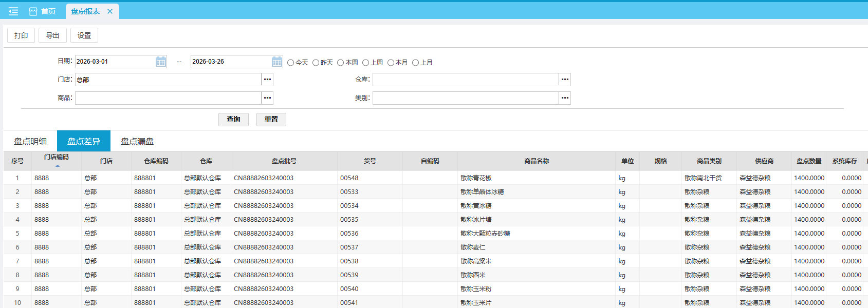
Task: Select the 本月 radio option
Action: [391, 63]
